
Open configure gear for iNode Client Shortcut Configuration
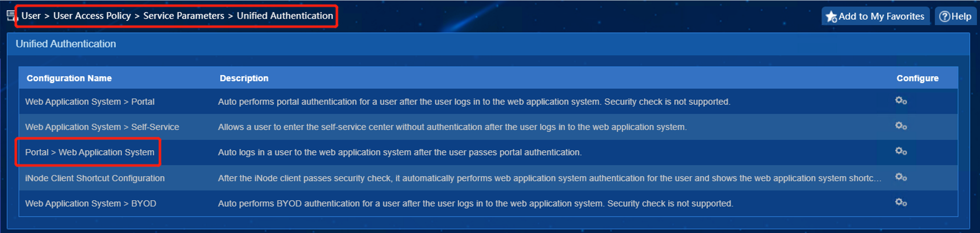pyautogui.click(x=901, y=177)
